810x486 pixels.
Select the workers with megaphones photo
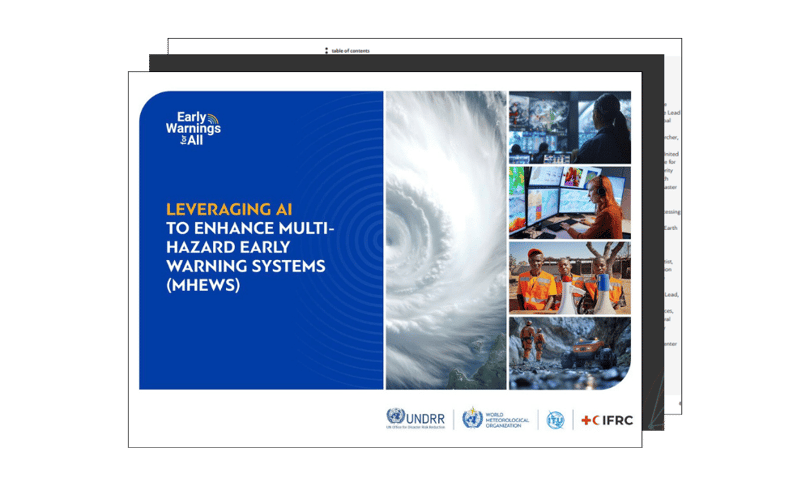(570, 278)
